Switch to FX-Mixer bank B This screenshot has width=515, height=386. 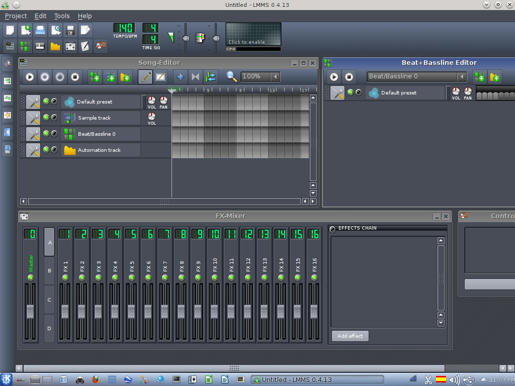[x=49, y=271]
